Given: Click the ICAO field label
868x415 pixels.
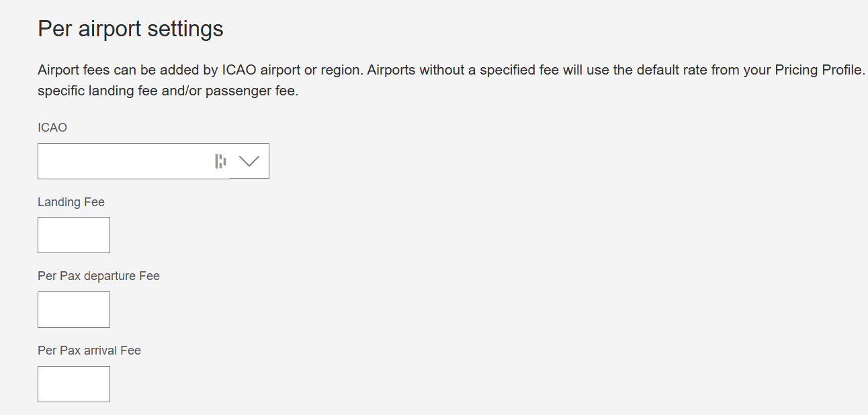Looking at the screenshot, I should coord(52,128).
